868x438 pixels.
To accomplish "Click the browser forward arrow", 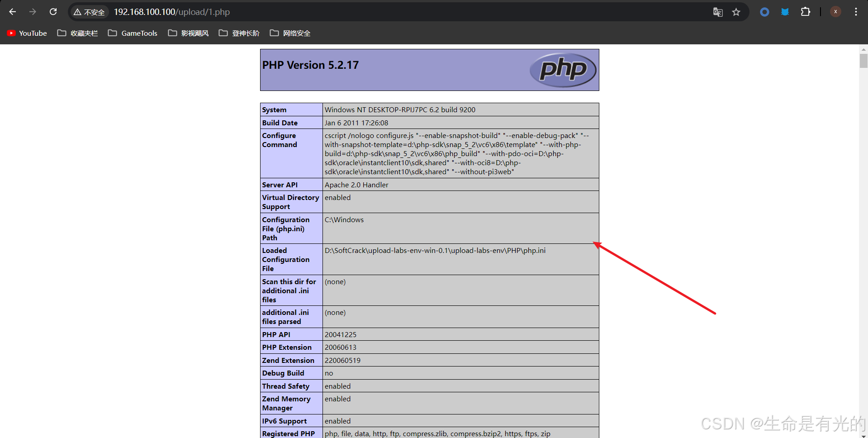I will (x=33, y=12).
